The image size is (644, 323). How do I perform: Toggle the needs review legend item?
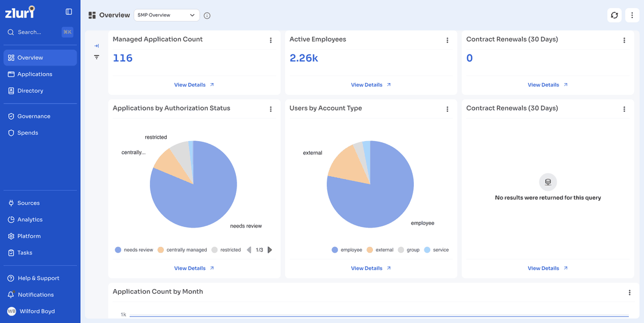click(134, 250)
